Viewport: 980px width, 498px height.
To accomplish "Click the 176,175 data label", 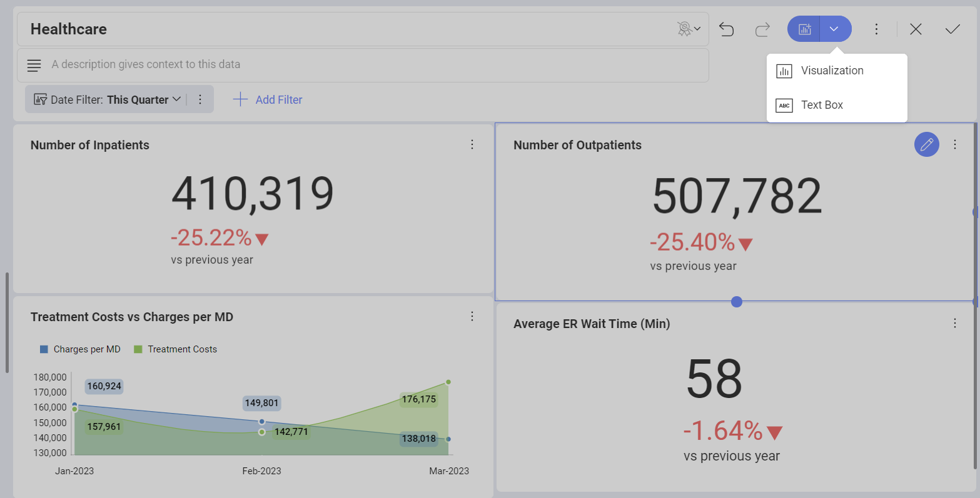I will (x=419, y=399).
